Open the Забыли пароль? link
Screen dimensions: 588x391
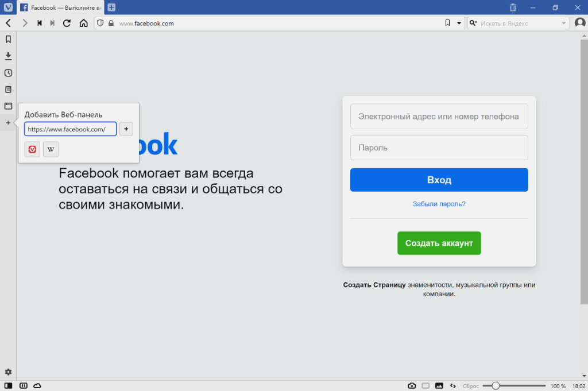439,204
